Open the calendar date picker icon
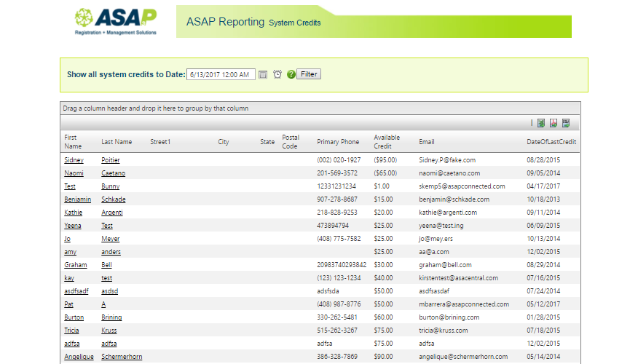 point(263,74)
